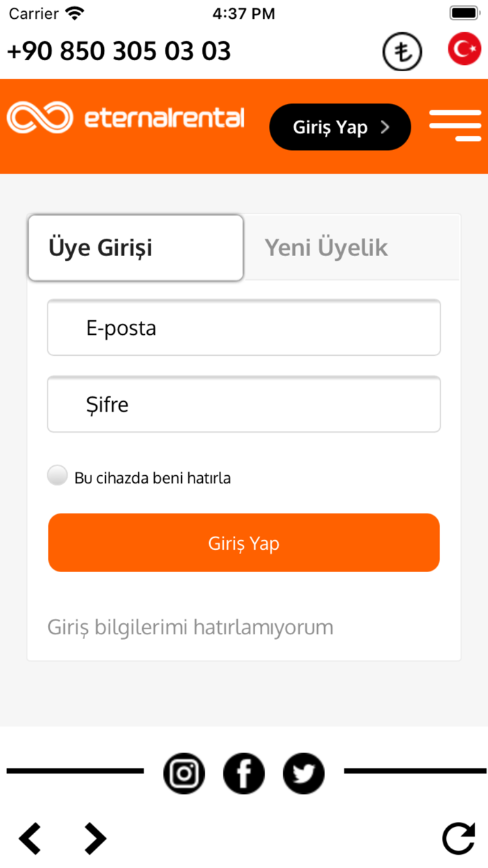The image size is (488, 868).
Task: Open the Instagram social icon
Action: click(x=183, y=773)
